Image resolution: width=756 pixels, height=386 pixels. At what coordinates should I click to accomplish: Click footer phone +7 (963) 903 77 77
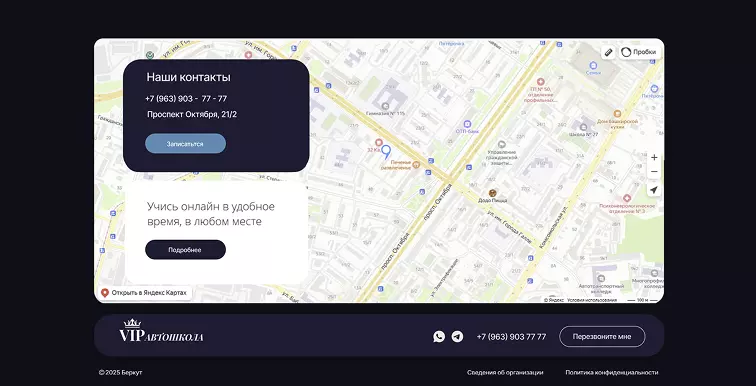pos(511,337)
